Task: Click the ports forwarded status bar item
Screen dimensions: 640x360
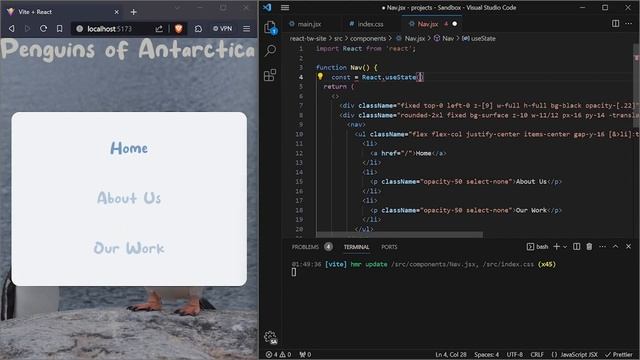Action: pos(305,354)
